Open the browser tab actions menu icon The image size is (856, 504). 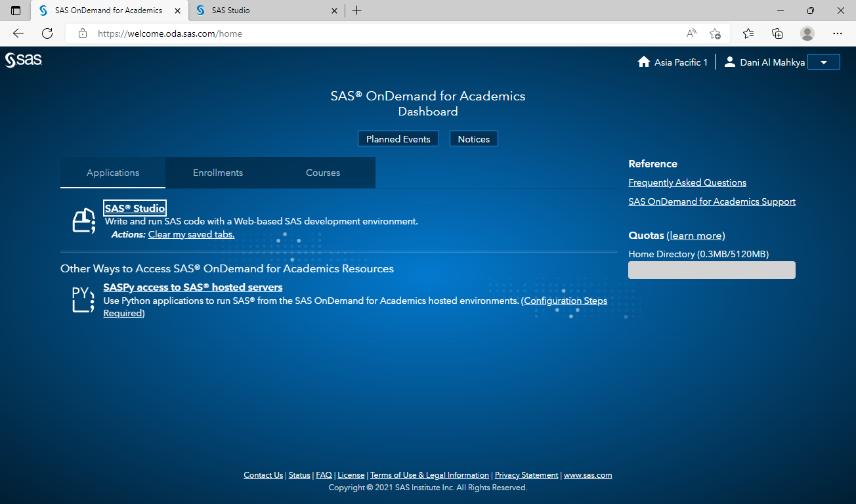click(16, 10)
